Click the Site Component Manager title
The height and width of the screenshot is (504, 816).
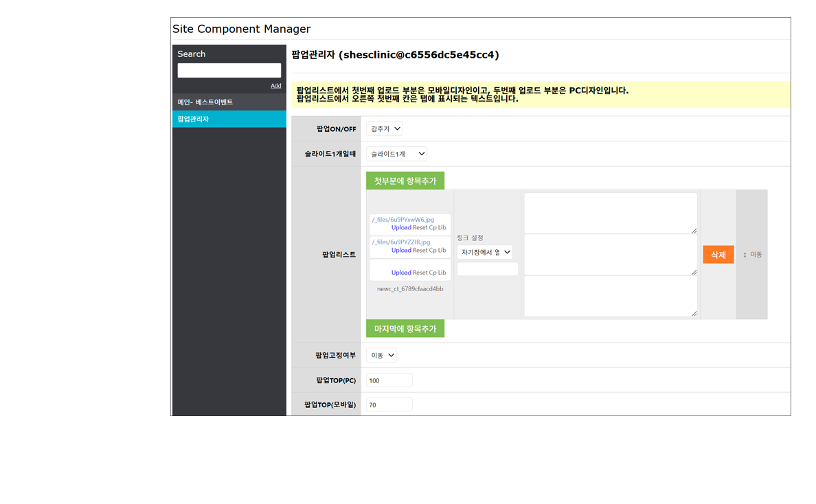tap(242, 29)
